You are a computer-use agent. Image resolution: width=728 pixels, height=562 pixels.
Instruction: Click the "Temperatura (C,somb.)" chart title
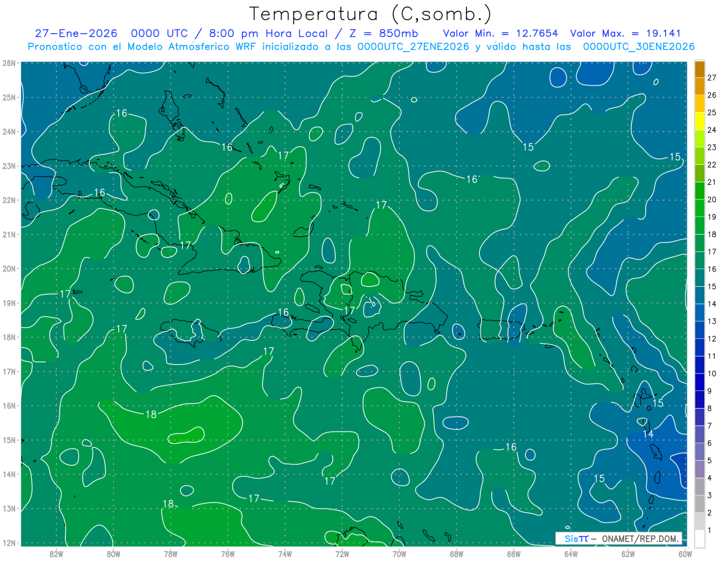[370, 14]
